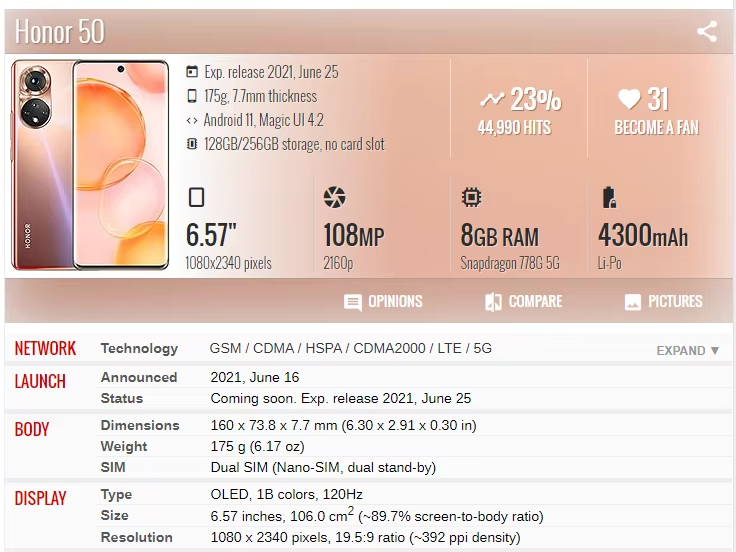
Task: Click 'Dual SIM (Nano-SIM, dual stand-by)' text
Action: [x=323, y=467]
